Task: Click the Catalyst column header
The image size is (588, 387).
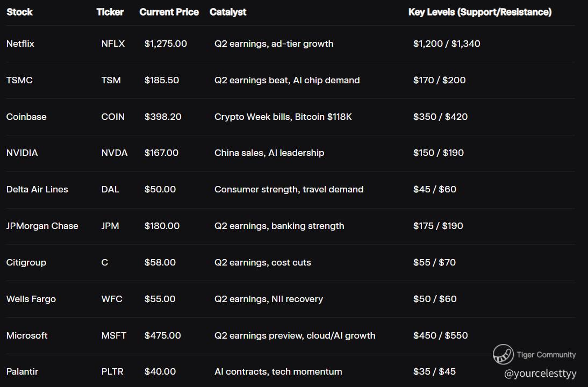Action: 228,12
